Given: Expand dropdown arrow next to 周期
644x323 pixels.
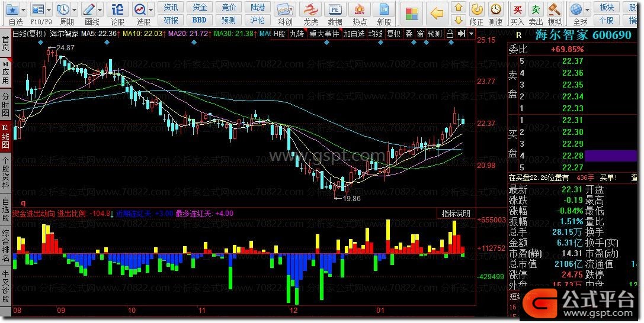Looking at the screenshot, I should 74,9.
